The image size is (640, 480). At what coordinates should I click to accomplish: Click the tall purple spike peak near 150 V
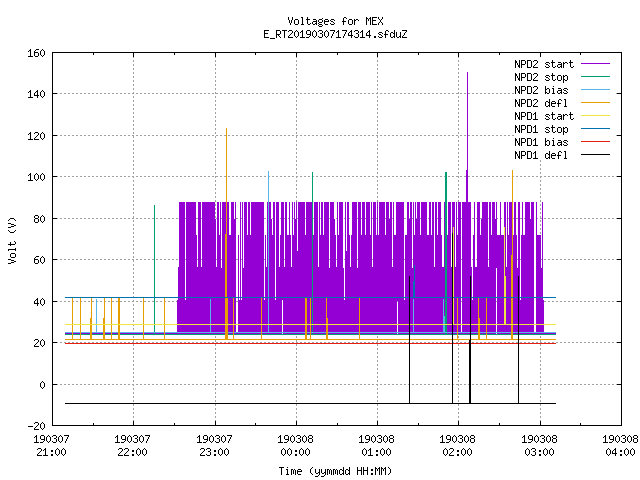click(x=467, y=73)
